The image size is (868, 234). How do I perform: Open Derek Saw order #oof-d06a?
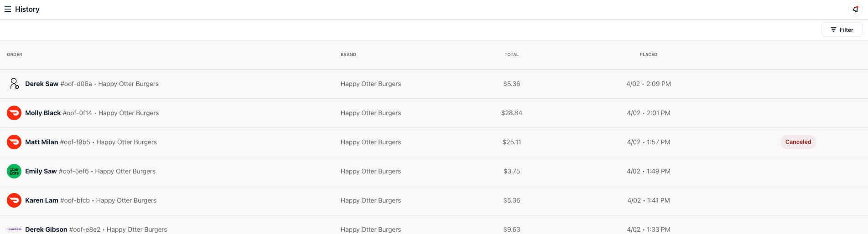tap(92, 84)
